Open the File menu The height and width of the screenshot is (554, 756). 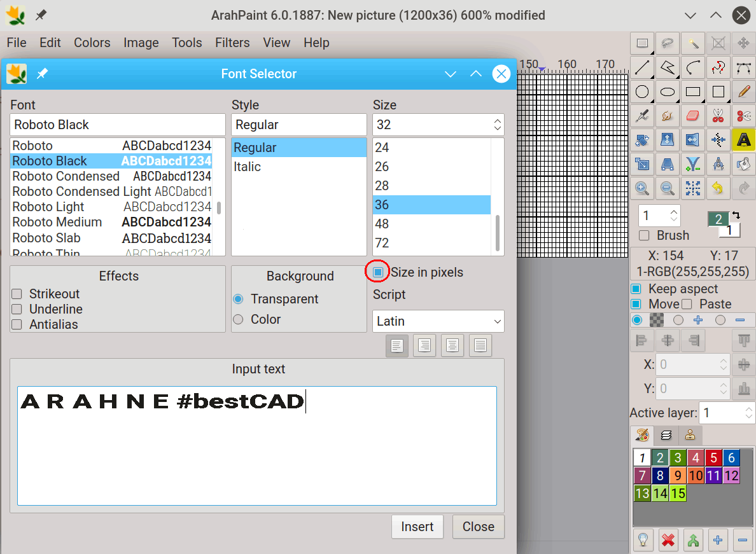(x=17, y=43)
